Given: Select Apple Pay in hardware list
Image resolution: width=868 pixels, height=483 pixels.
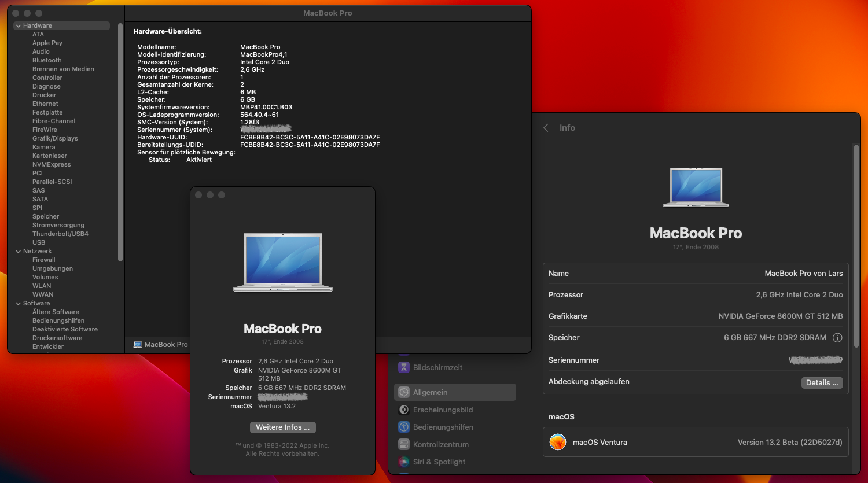Looking at the screenshot, I should point(47,43).
